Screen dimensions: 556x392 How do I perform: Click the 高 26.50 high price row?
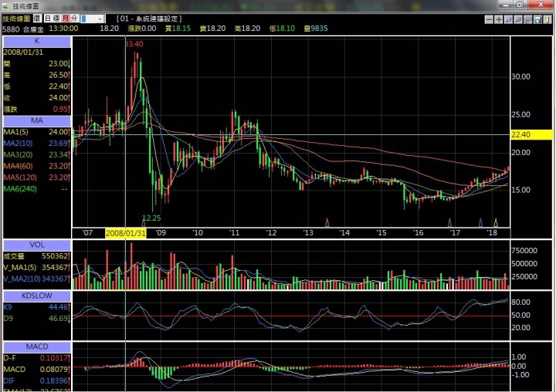(37, 75)
